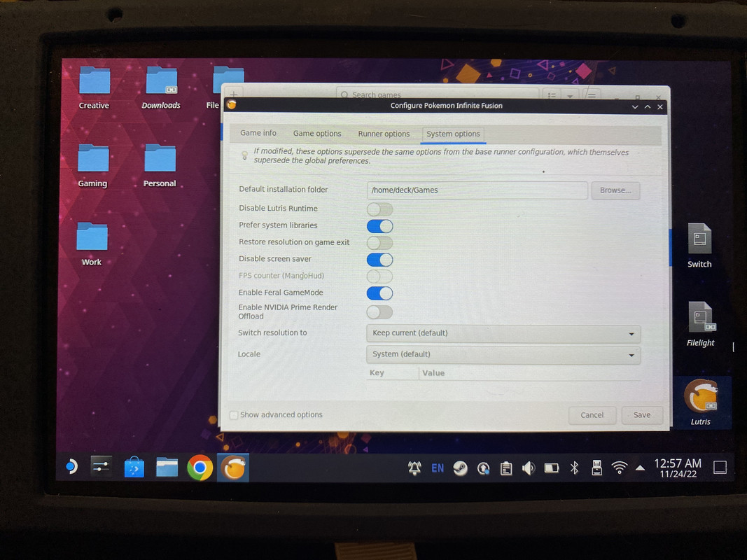Screen dimensions: 747x560
Task: Open view options dropdown in Lutris window
Action: 570,96
